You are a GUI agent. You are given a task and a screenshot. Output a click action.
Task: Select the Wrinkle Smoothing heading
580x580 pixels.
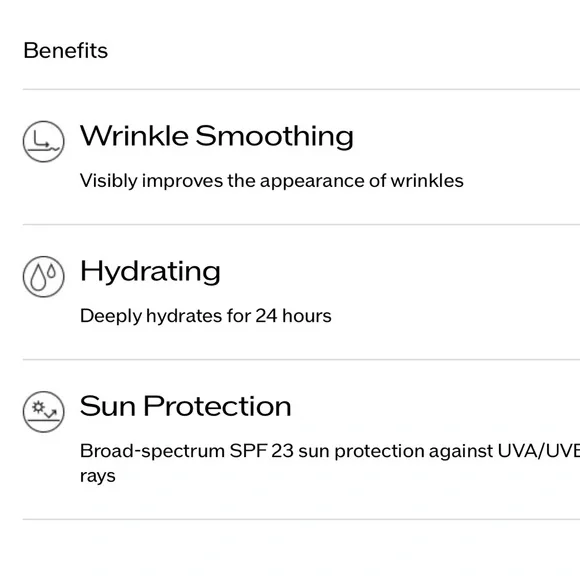click(217, 136)
